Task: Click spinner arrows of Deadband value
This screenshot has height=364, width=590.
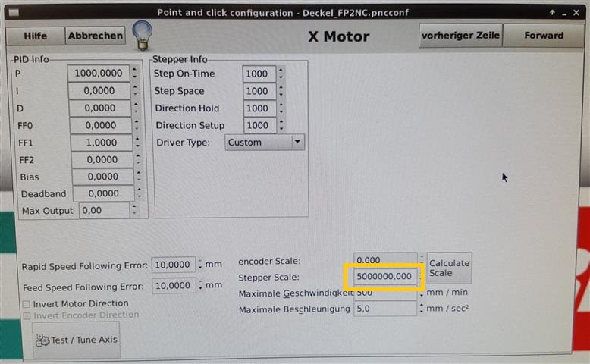Action: 140,193
